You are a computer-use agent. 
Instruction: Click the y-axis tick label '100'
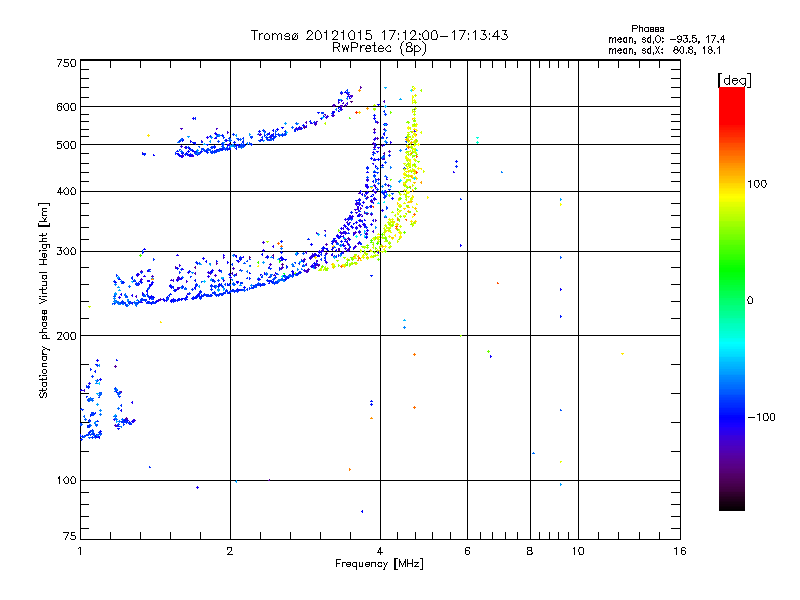[66, 480]
